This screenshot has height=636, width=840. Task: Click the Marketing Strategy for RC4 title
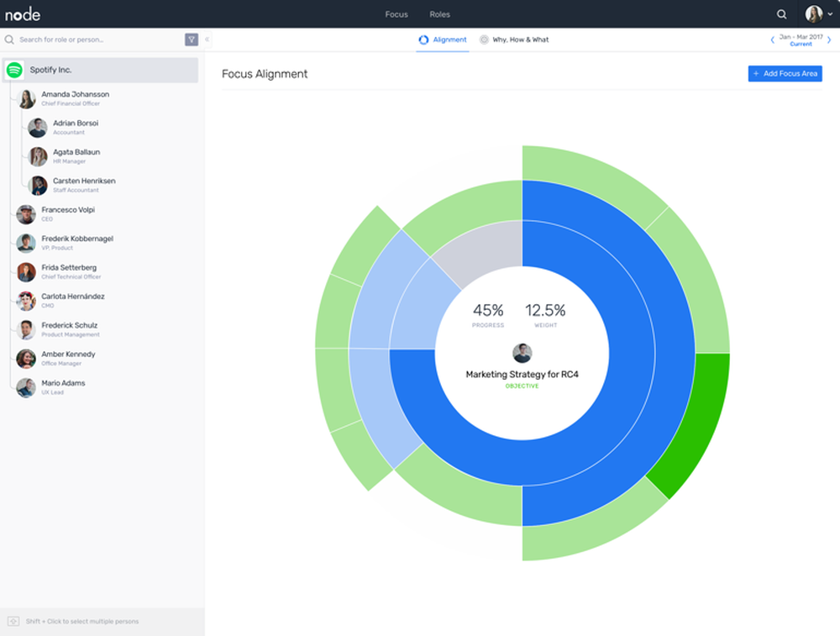coord(522,375)
